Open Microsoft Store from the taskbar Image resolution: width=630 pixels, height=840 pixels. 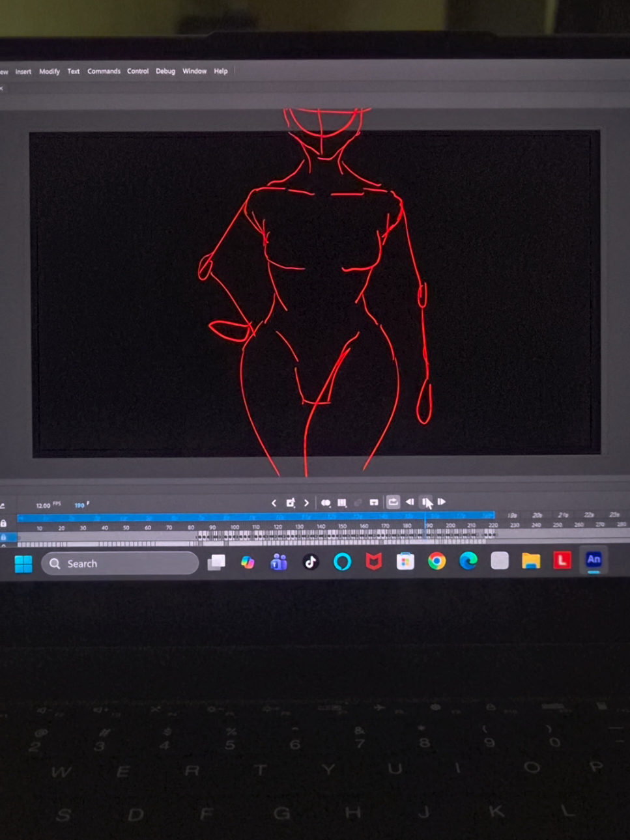pyautogui.click(x=405, y=561)
